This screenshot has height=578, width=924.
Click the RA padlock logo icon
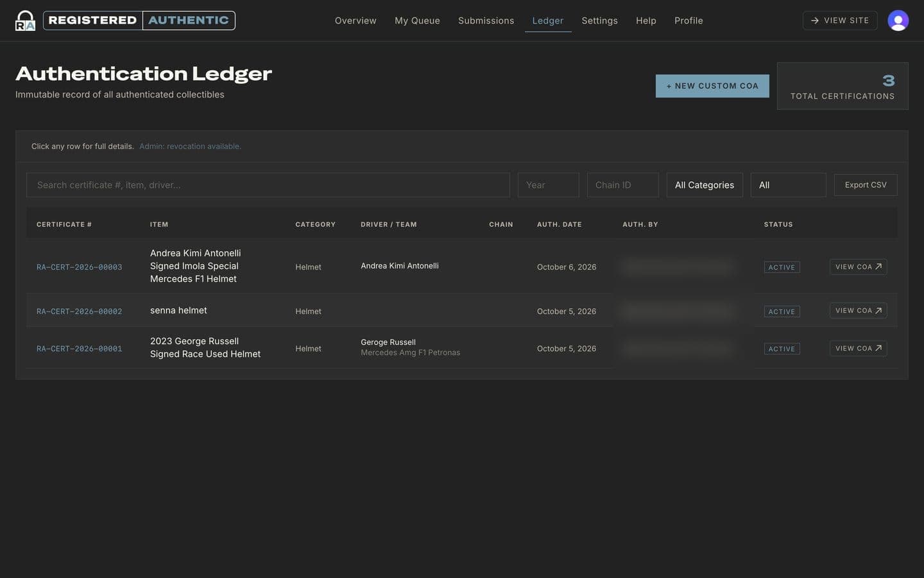[25, 21]
